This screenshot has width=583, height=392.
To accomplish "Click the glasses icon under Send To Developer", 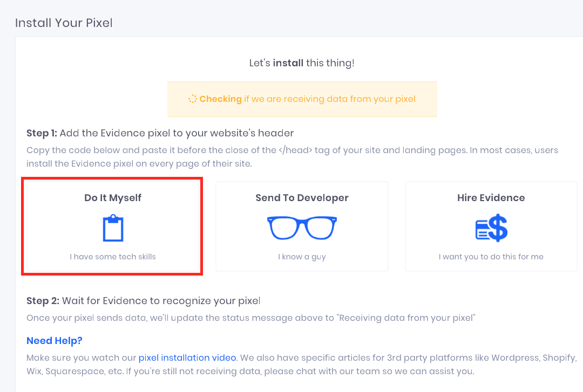I will 302,228.
